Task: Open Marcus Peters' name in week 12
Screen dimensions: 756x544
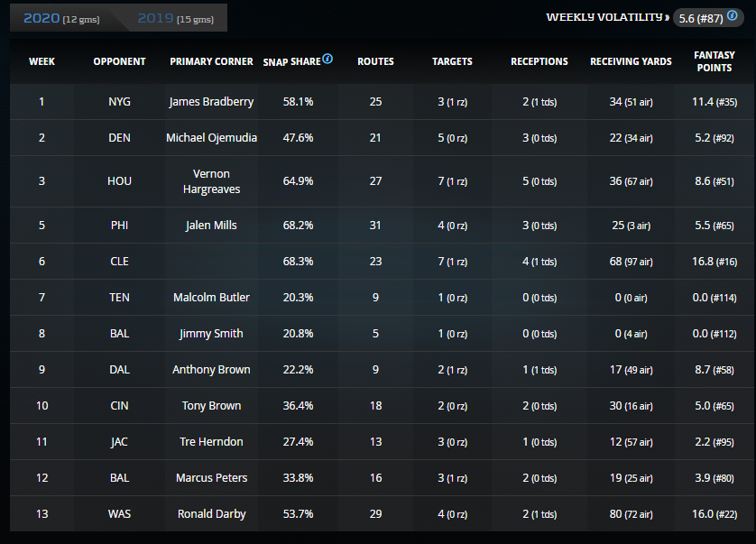Action: 211,478
